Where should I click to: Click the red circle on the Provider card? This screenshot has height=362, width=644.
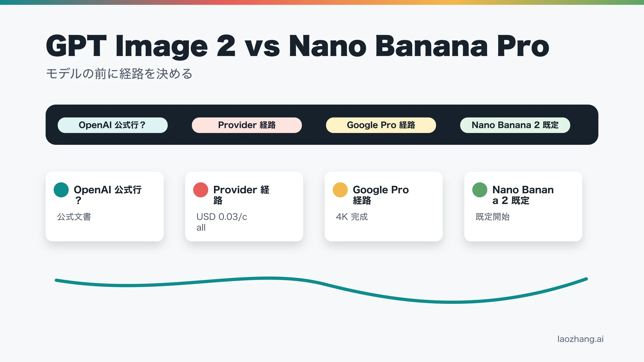click(x=201, y=190)
